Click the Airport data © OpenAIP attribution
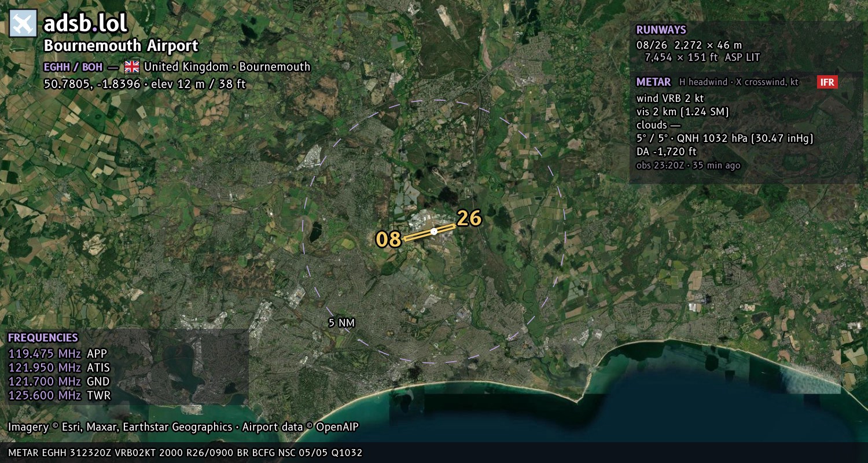The image size is (868, 463). [x=300, y=427]
